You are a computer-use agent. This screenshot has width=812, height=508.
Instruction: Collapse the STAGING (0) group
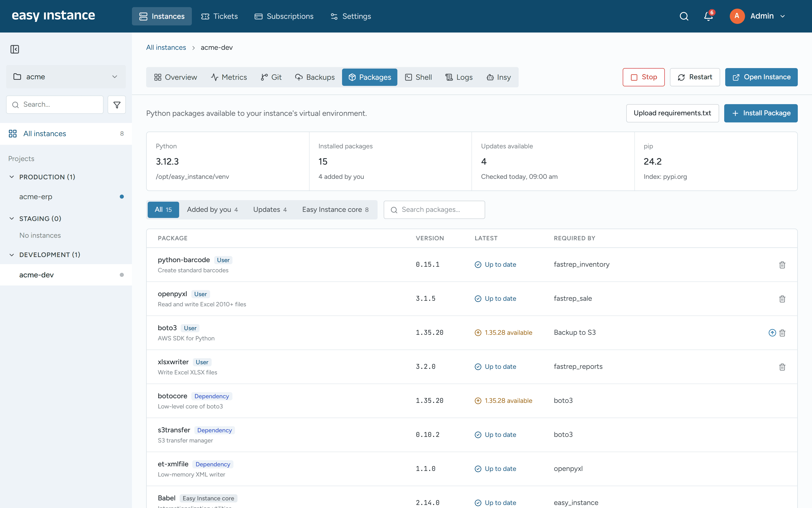point(12,218)
